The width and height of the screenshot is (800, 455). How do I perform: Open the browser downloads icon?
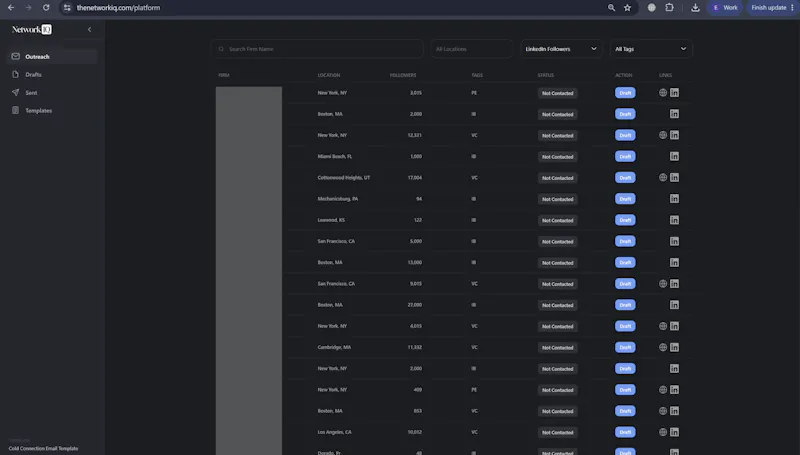click(x=695, y=8)
